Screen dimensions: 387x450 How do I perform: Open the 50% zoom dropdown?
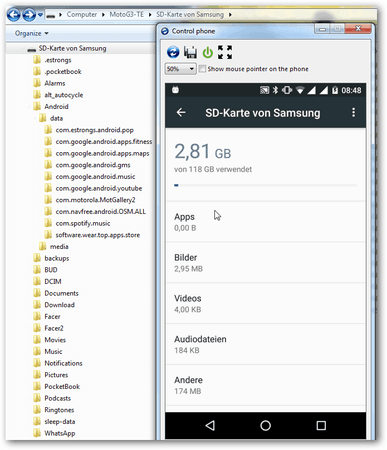click(180, 69)
